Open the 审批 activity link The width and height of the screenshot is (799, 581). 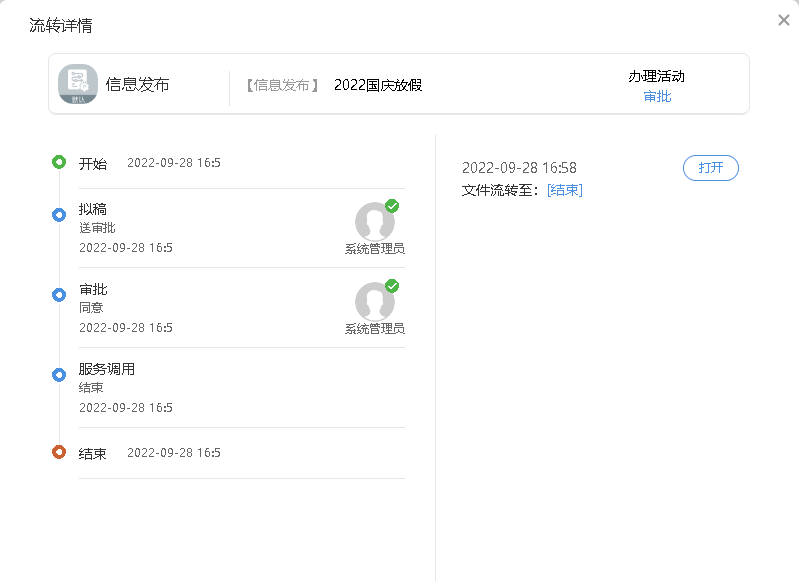click(657, 96)
